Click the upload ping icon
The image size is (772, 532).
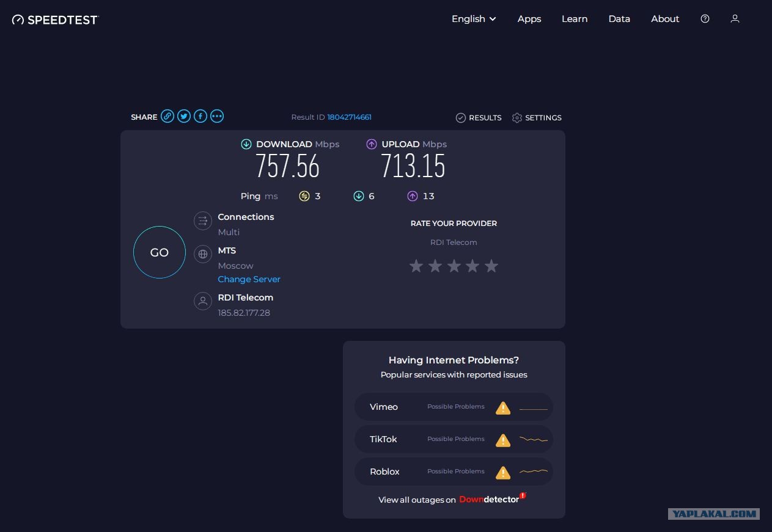(413, 196)
